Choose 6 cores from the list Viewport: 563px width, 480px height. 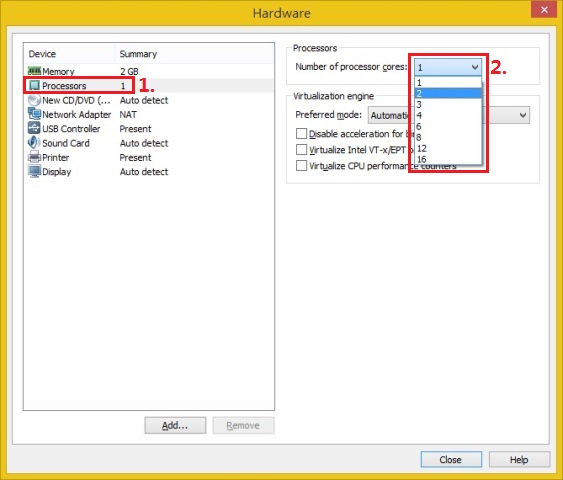pos(448,126)
